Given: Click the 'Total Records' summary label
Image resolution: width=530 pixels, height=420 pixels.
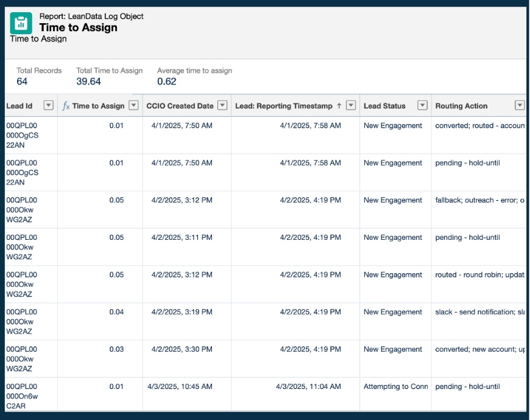Looking at the screenshot, I should coord(39,71).
